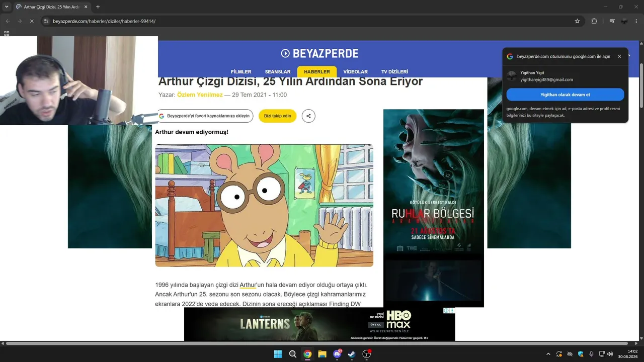Open File Explorer from the taskbar
This screenshot has height=362, width=644.
coord(322,354)
